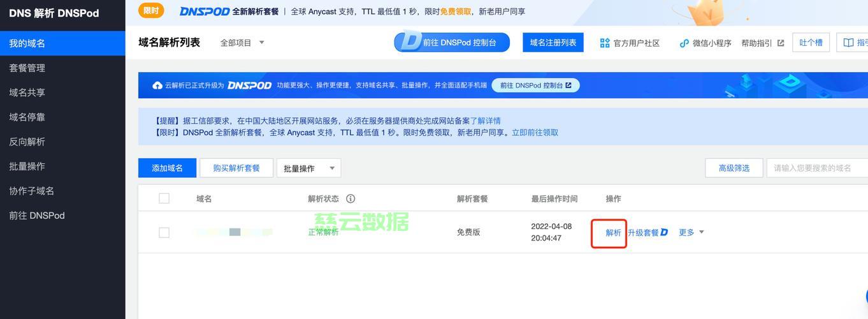The image size is (868, 319).
Task: Click the DNS 解析 DNSPod sidebar title
Action: click(x=54, y=13)
